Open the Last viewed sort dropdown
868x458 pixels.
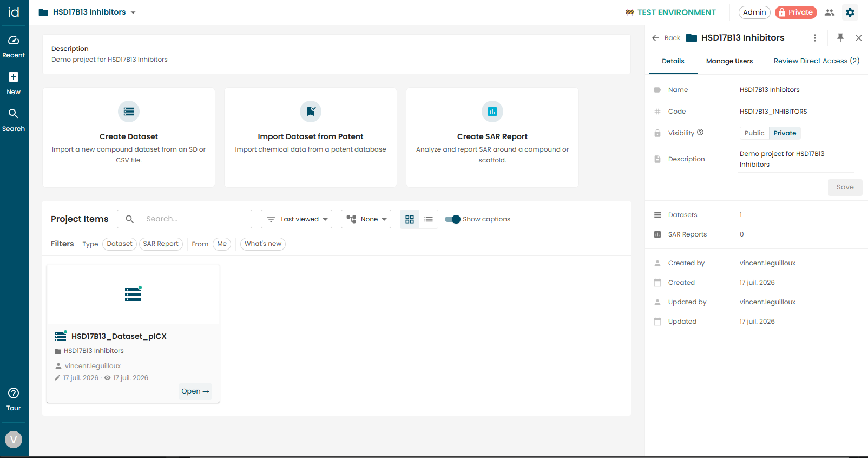297,219
